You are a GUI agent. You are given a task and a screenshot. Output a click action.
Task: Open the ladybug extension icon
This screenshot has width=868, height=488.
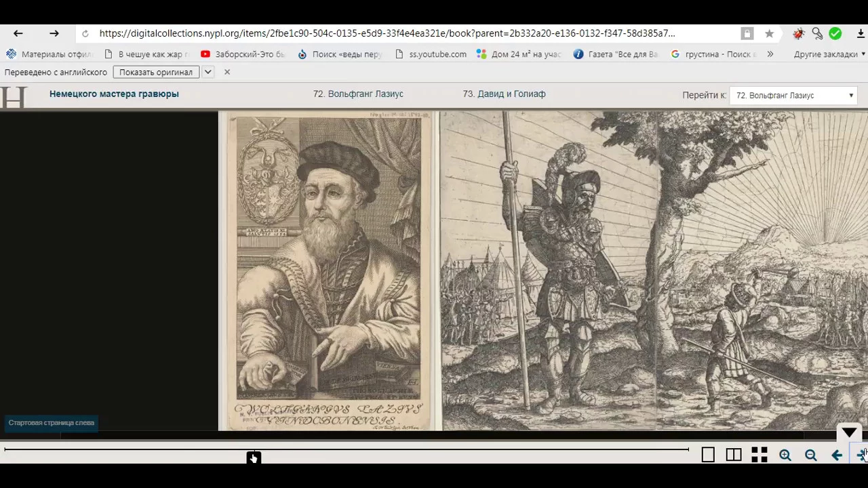coord(799,33)
